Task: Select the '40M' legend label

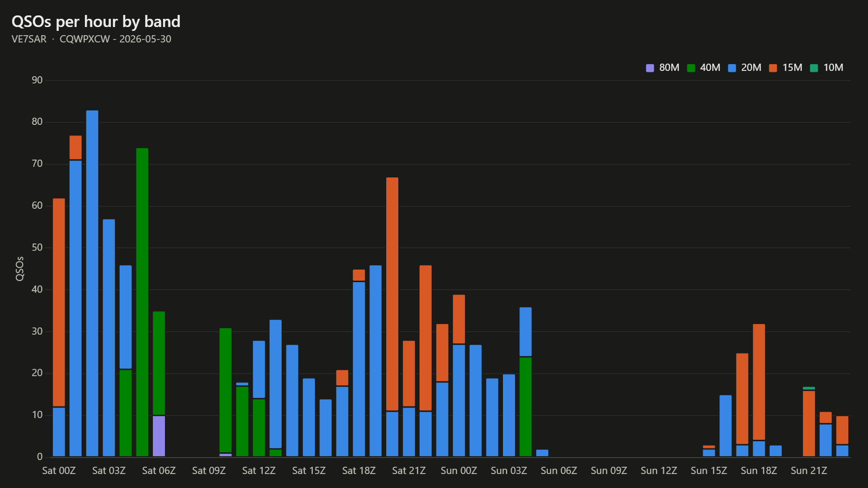Action: coord(710,68)
